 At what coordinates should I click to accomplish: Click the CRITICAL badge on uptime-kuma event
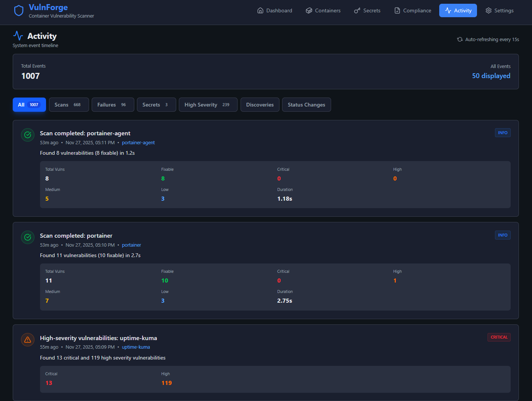click(499, 337)
